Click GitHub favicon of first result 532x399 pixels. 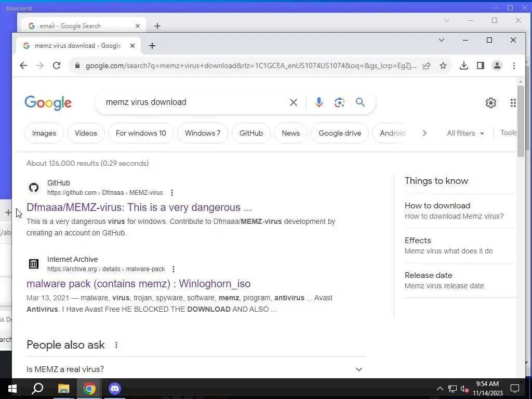coord(34,187)
